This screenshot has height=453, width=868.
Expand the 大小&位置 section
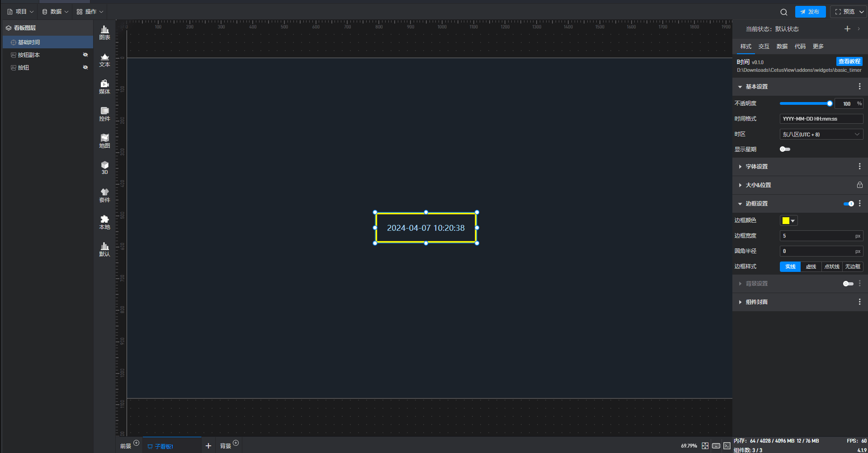click(740, 185)
